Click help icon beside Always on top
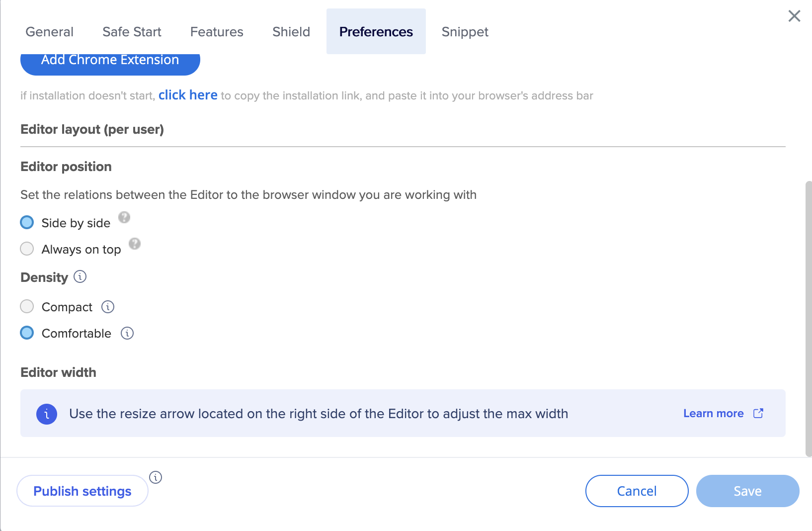 (x=135, y=244)
